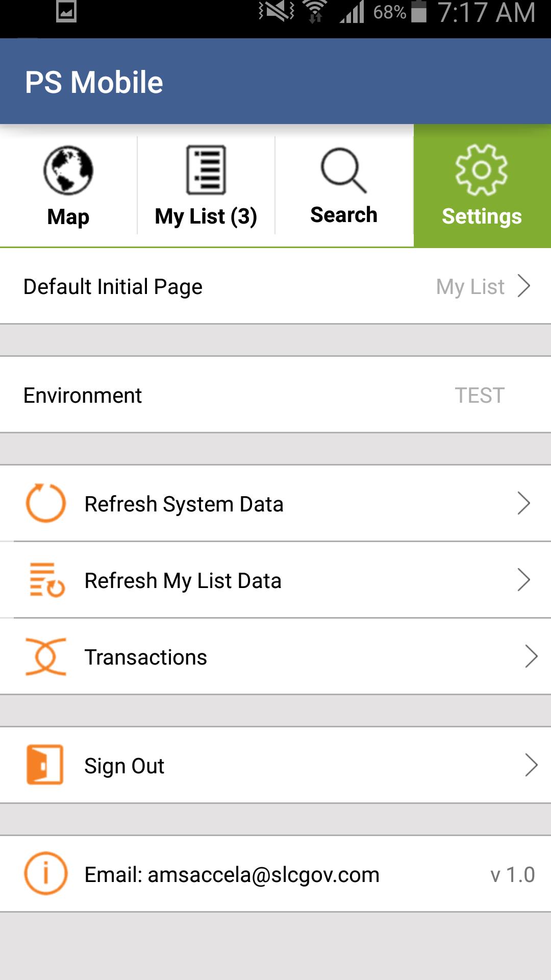Tap the globe Map icon

[x=68, y=170]
